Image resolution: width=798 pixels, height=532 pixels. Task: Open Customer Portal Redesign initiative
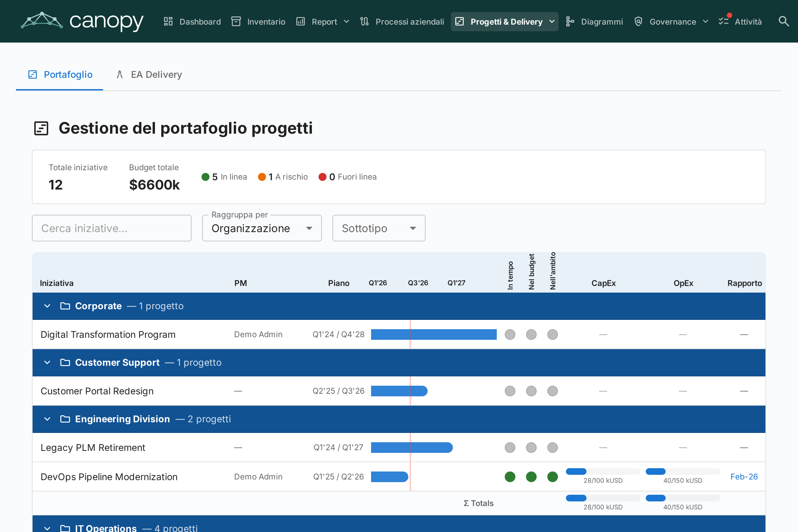(x=97, y=391)
